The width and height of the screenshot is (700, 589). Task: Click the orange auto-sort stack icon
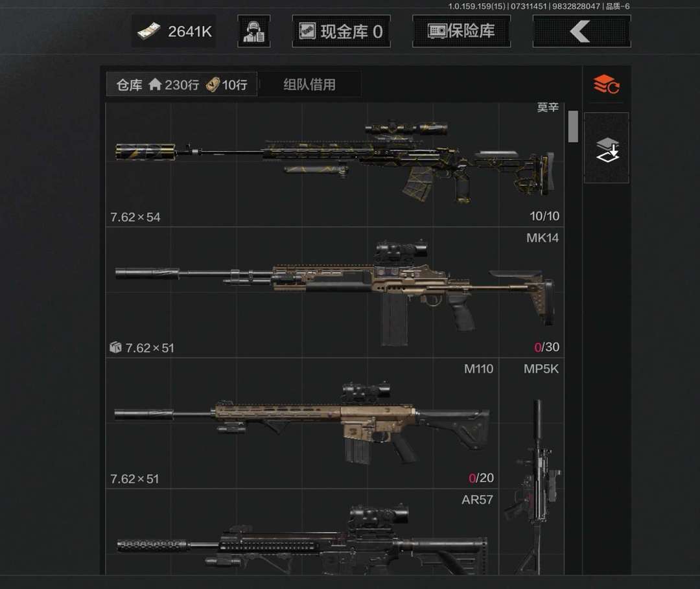coord(606,84)
